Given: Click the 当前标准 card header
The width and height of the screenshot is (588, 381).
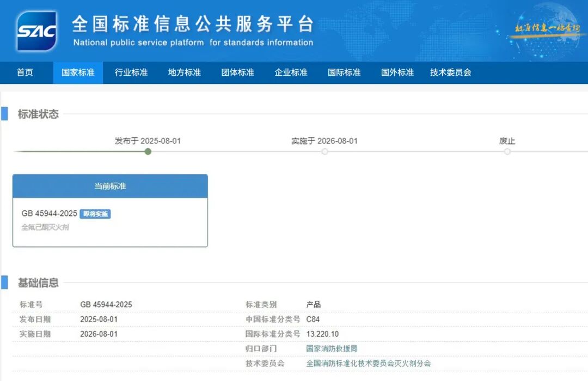Looking at the screenshot, I should point(110,186).
